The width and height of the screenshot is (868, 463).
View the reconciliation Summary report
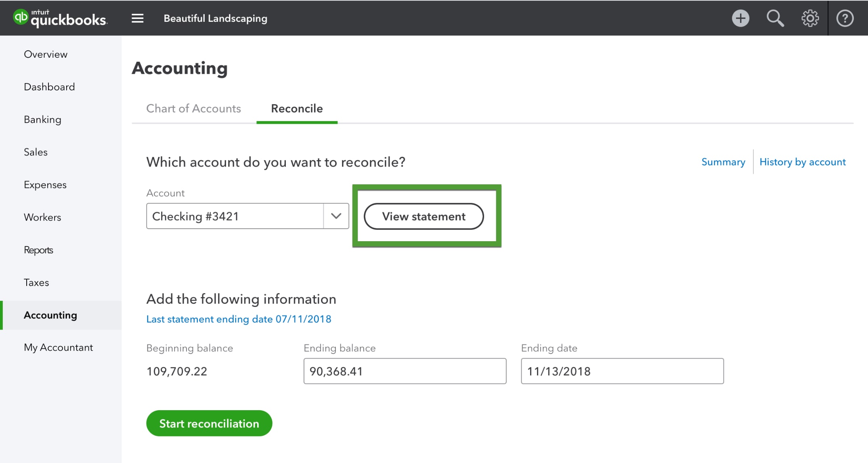[x=721, y=161]
